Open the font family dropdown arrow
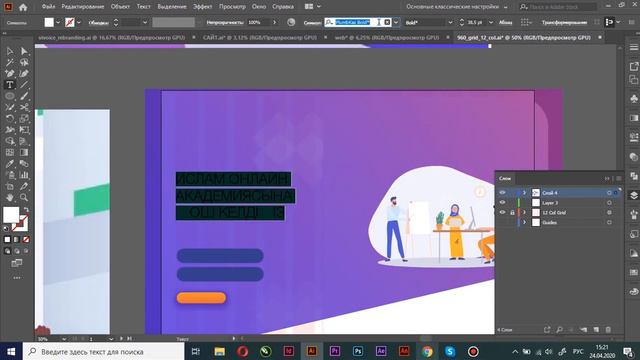640x360 pixels. point(396,22)
